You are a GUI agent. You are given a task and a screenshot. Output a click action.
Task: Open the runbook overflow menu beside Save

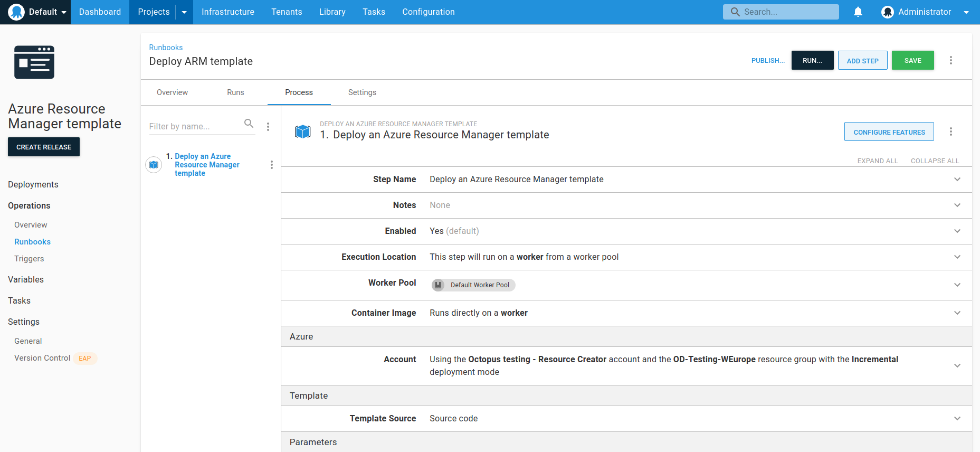point(951,60)
